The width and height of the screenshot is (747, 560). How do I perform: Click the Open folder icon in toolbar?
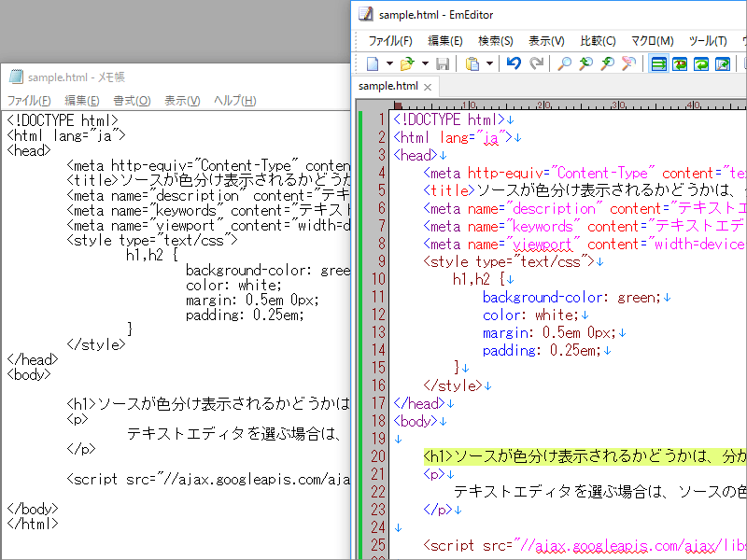tap(406, 64)
